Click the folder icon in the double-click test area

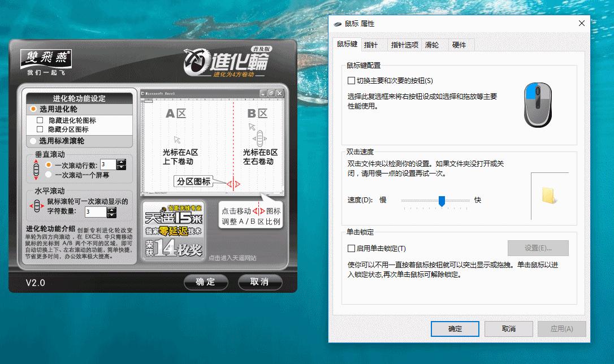tap(549, 196)
